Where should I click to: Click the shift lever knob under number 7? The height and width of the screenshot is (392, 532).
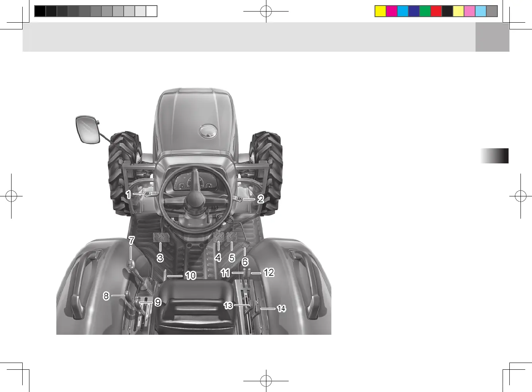(130, 265)
